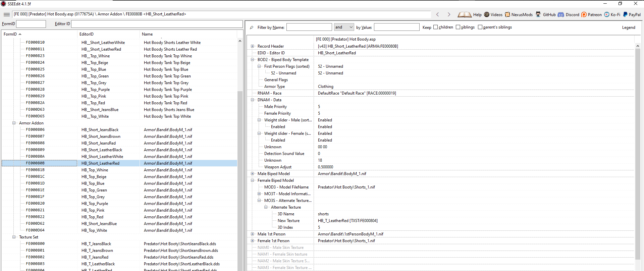Click the Filter by Name input
Image resolution: width=644 pixels, height=271 pixels.
tap(309, 27)
